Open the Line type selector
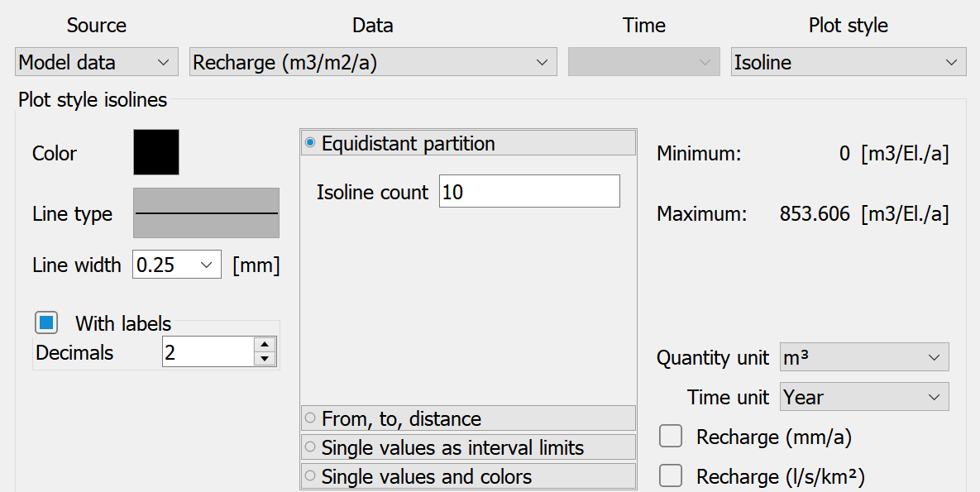 206,213
